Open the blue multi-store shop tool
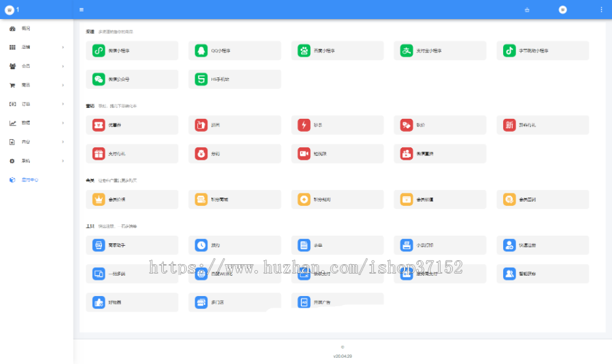This screenshot has width=612, height=364. pyautogui.click(x=235, y=302)
